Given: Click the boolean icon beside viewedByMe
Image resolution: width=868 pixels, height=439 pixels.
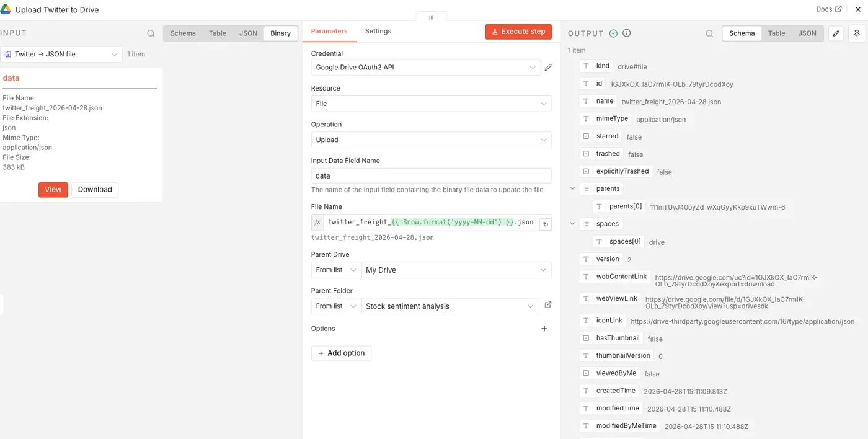Looking at the screenshot, I should click(586, 373).
